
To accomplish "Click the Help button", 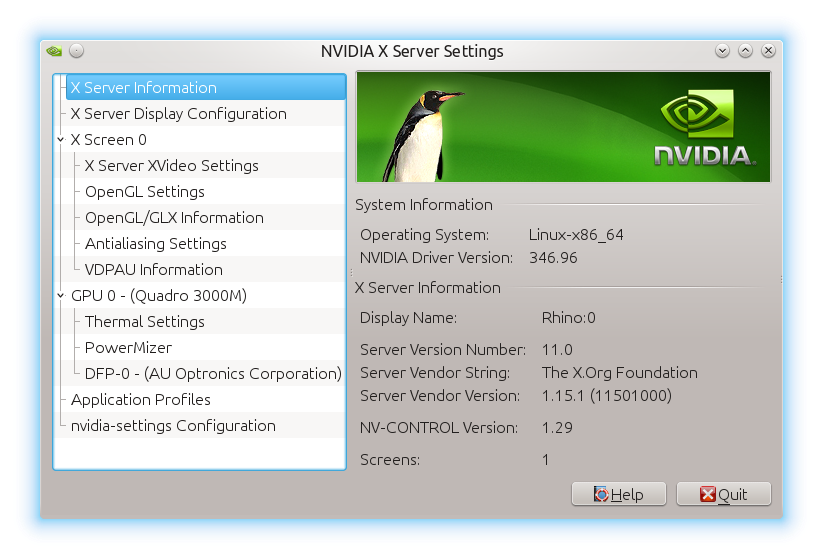I will 619,494.
